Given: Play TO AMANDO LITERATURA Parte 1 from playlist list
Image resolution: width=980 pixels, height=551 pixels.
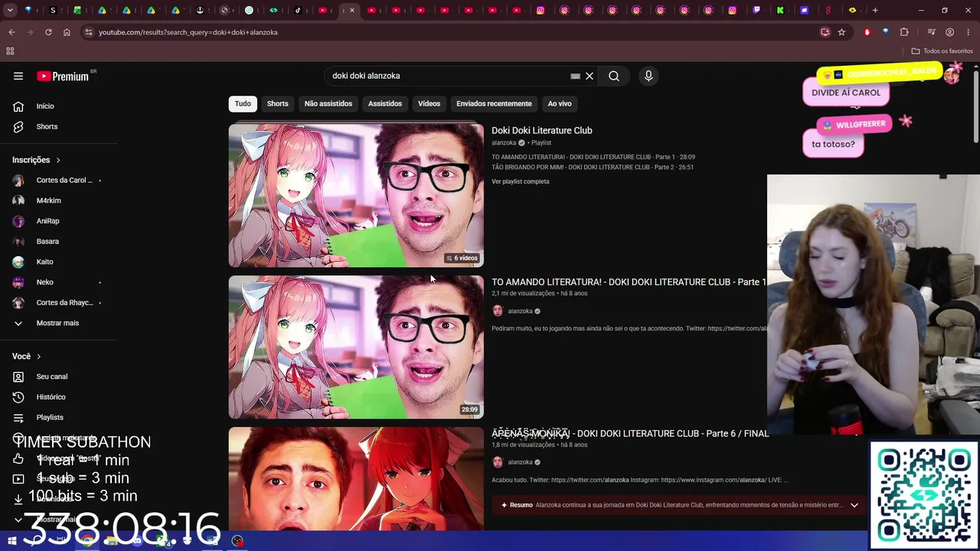Looking at the screenshot, I should click(x=593, y=157).
